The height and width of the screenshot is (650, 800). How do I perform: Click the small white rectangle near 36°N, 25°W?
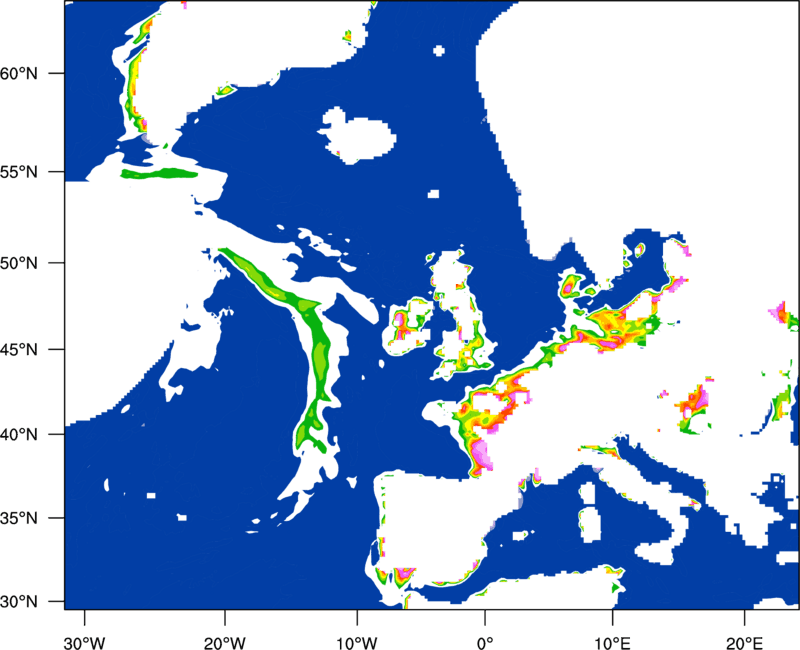click(x=151, y=495)
